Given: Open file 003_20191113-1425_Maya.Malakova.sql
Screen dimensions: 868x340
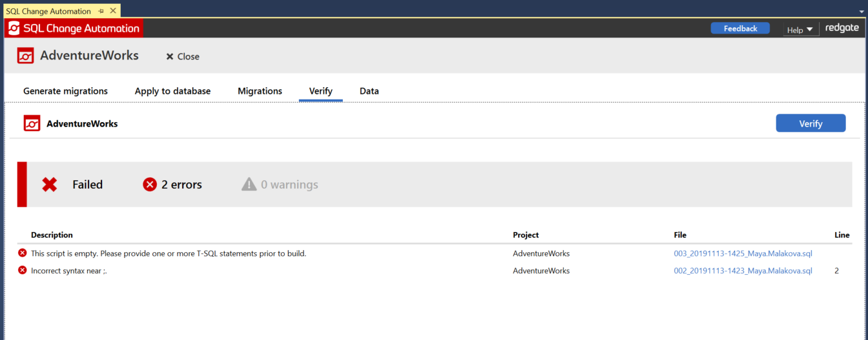Looking at the screenshot, I should [743, 253].
